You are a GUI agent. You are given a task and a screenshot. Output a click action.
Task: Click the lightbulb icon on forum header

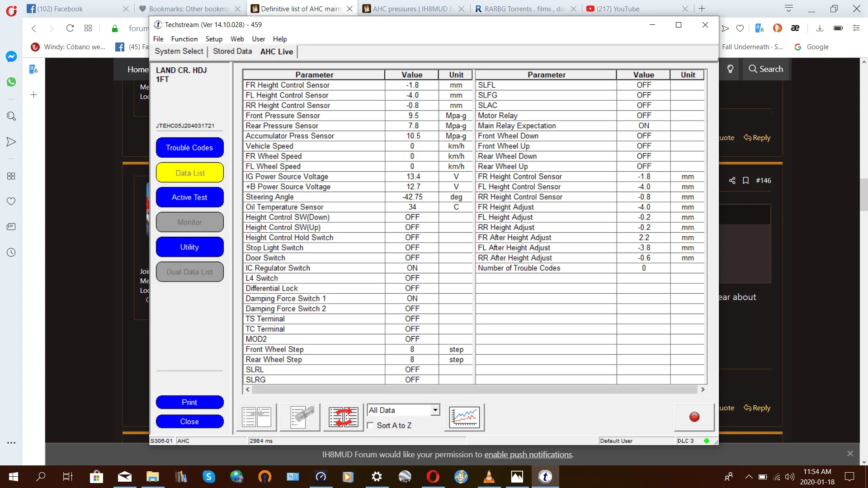point(730,69)
